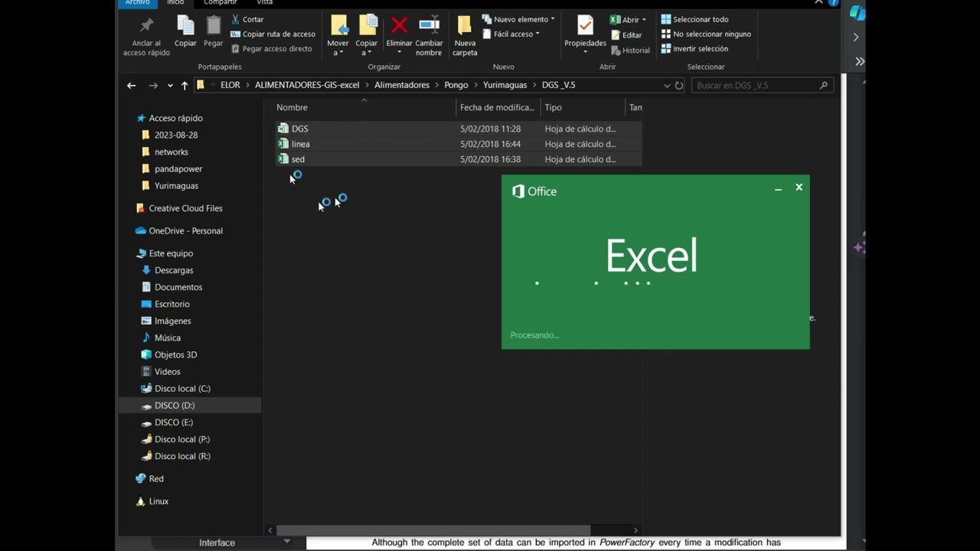Switch to the Inicio ribbon tab

tap(175, 3)
